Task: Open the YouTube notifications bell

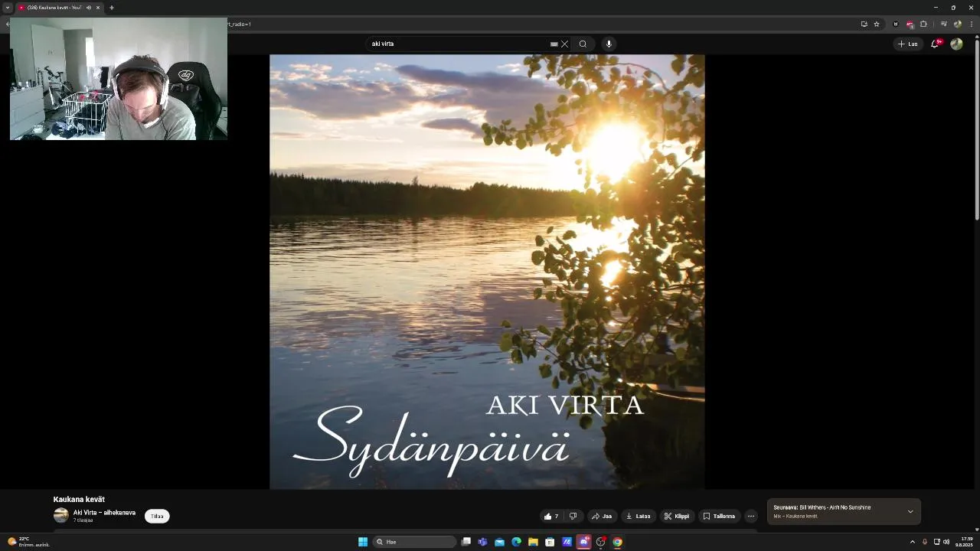Action: pyautogui.click(x=935, y=44)
